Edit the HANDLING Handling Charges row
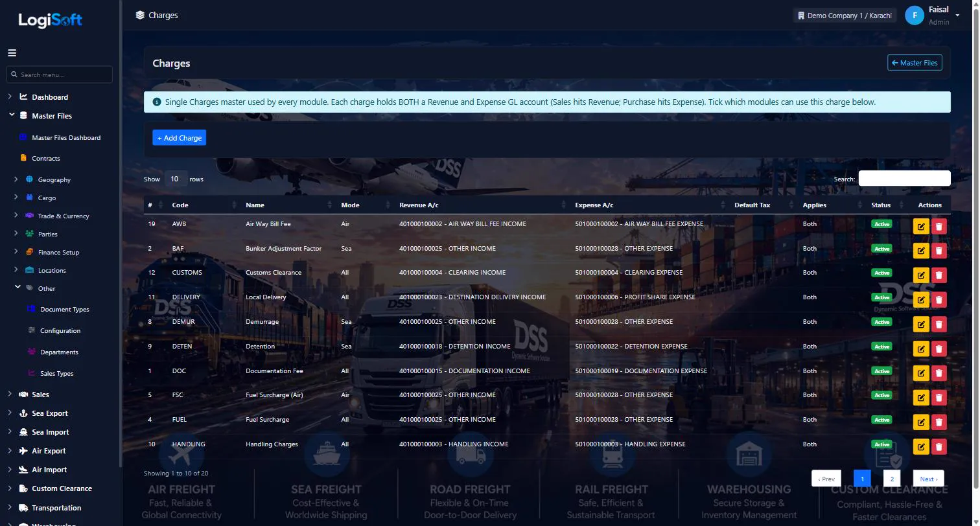 point(920,446)
